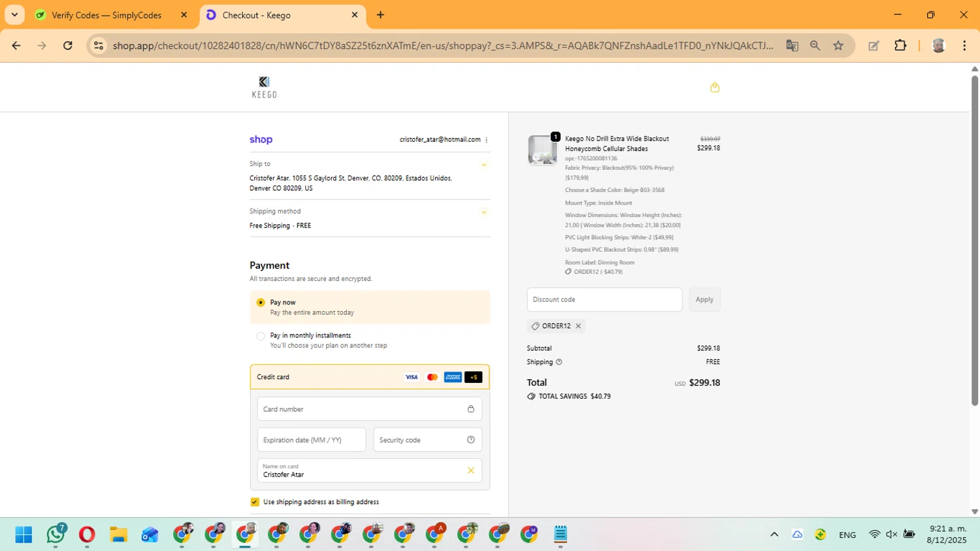Close the Checkout - Keego tab
Screen dimensions: 980x551
coord(355,15)
